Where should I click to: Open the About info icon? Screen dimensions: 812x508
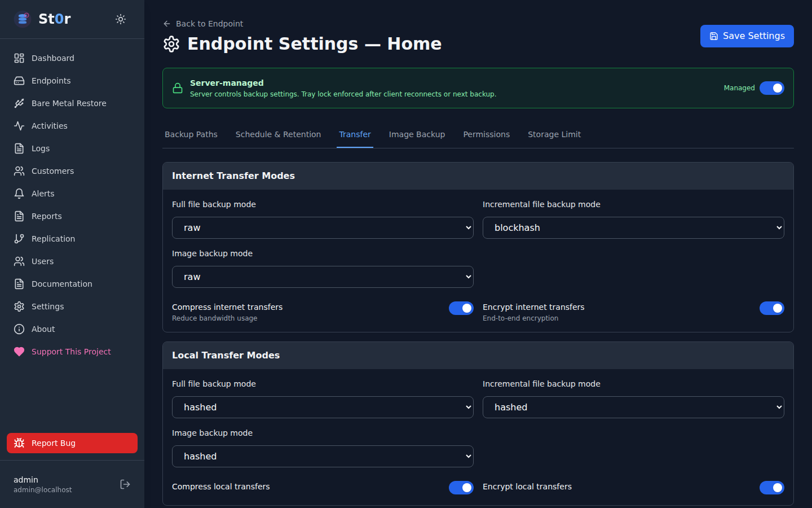[x=19, y=329]
